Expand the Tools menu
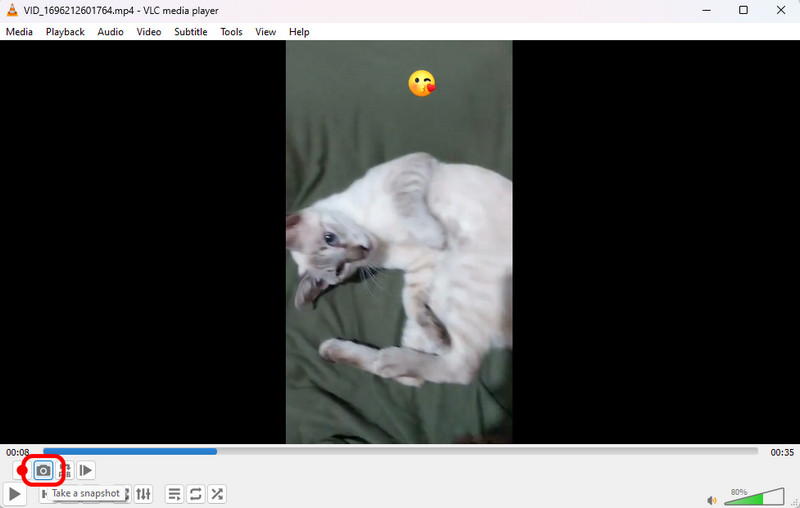800x508 pixels. [231, 32]
